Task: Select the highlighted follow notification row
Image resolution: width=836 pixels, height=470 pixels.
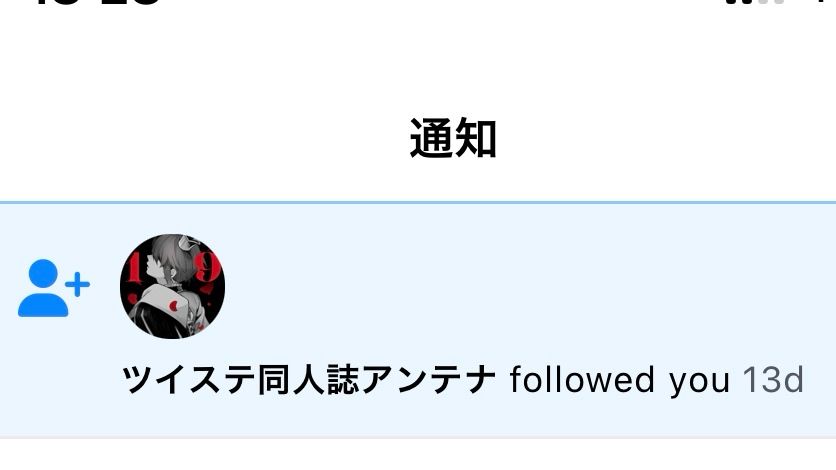Action: [x=418, y=320]
